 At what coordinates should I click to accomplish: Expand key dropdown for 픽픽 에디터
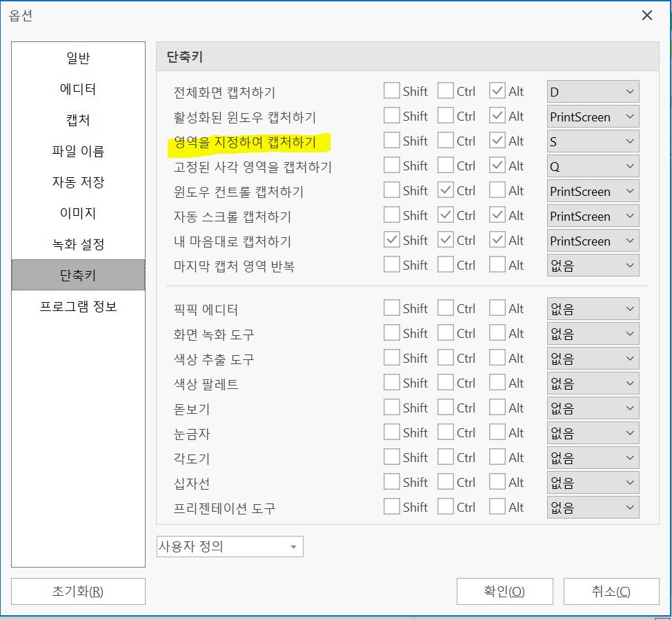(593, 309)
